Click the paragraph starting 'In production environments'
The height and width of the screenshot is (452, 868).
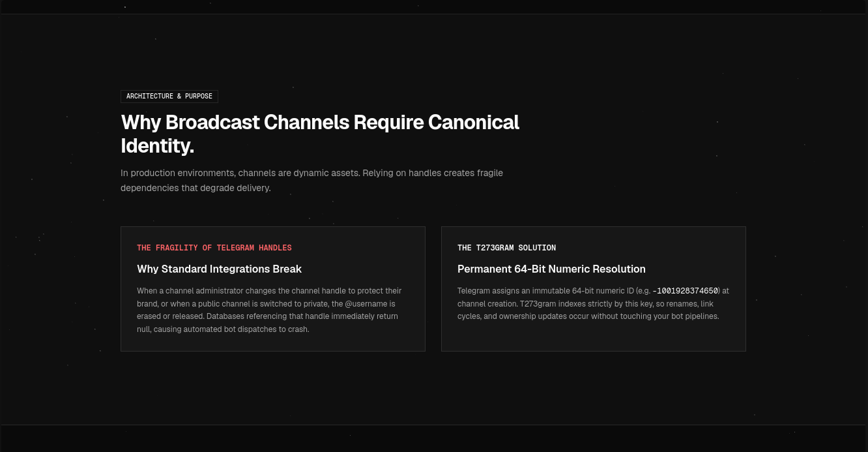point(311,181)
